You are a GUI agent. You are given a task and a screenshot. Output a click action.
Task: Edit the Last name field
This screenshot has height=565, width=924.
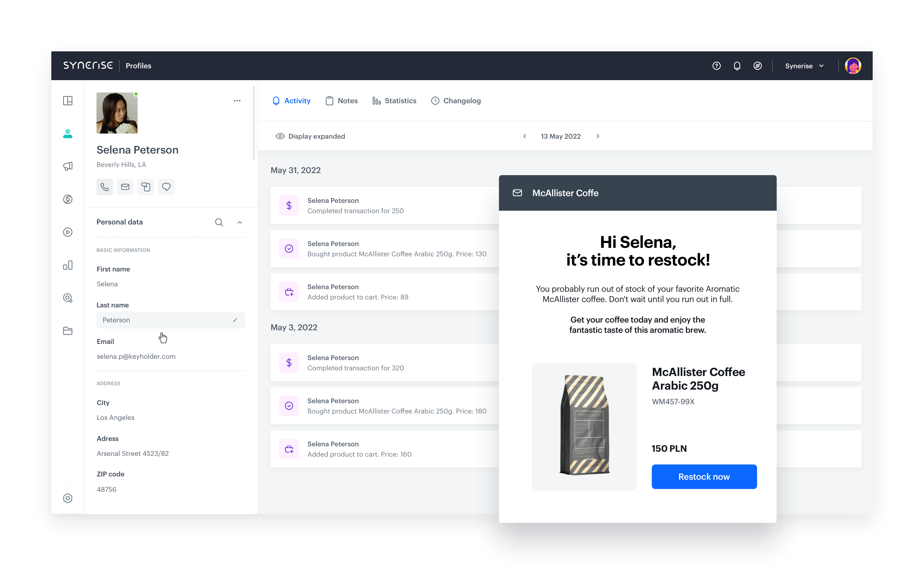[x=236, y=320]
